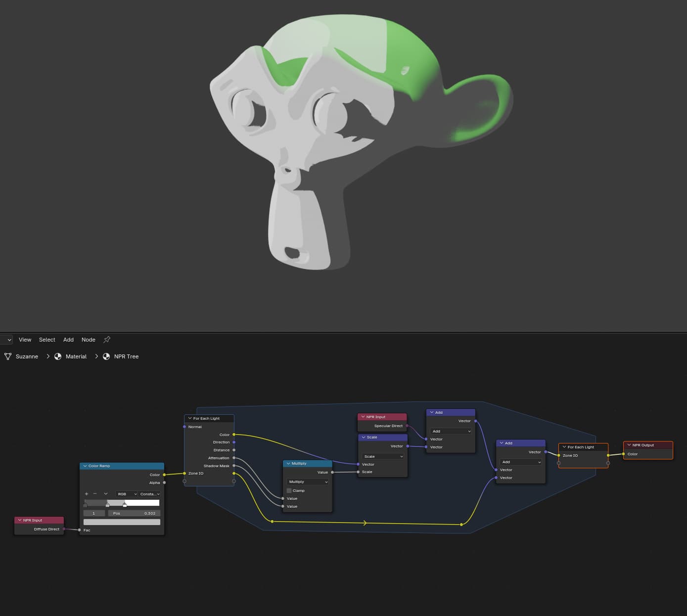687x616 pixels.
Task: Click the Material breadcrumb label
Action: coord(76,356)
